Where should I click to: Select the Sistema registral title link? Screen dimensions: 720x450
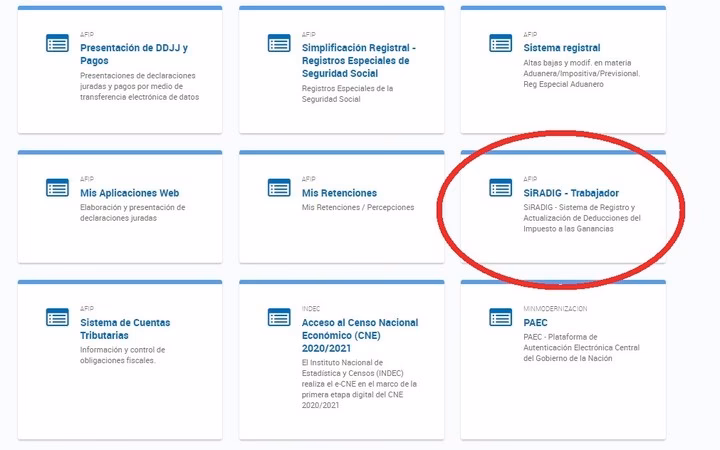[561, 48]
